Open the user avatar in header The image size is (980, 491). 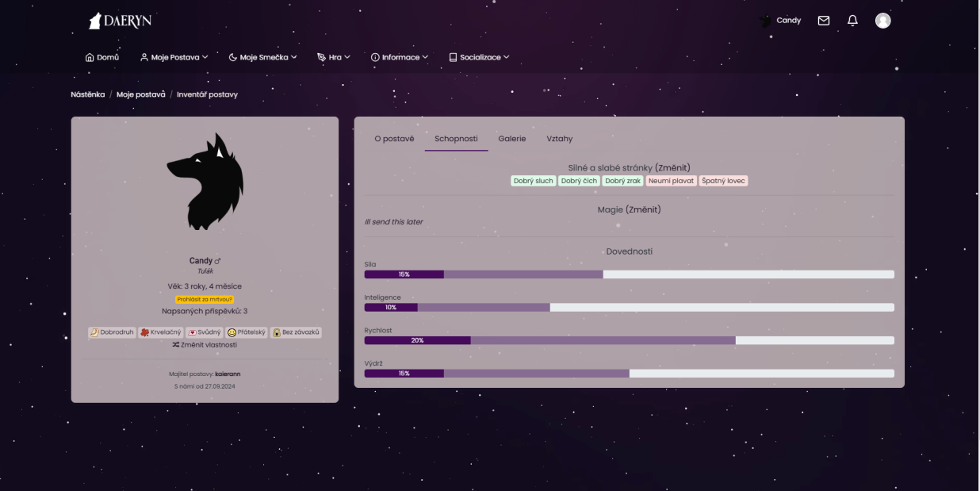coord(883,21)
